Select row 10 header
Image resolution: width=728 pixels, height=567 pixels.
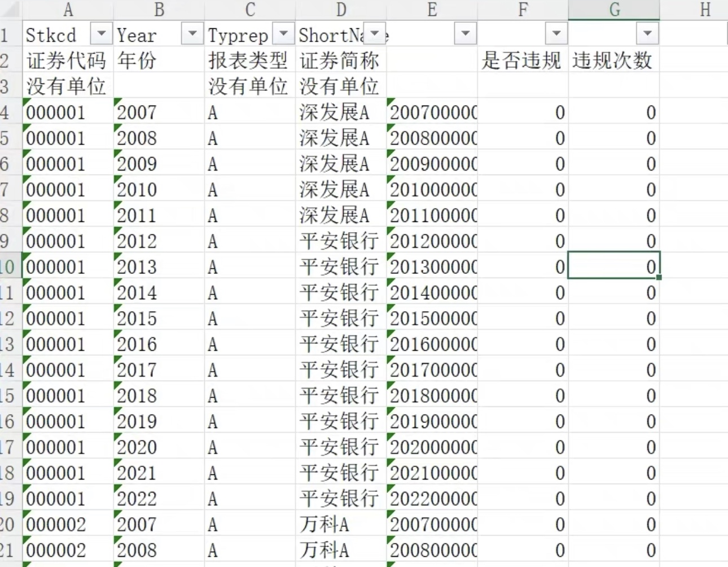[x=11, y=267]
